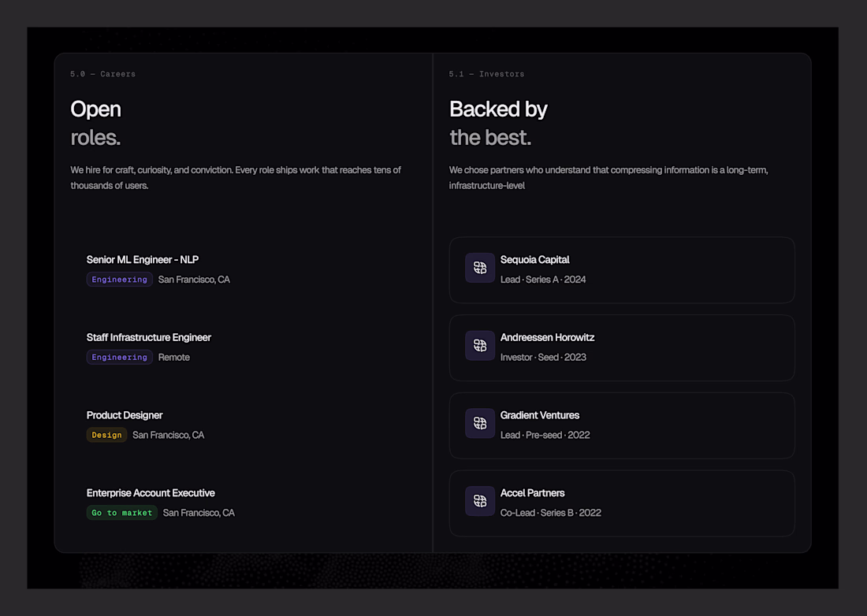Click the Lead · Pre-seed · 2022 text
The width and height of the screenshot is (867, 616).
click(x=545, y=436)
